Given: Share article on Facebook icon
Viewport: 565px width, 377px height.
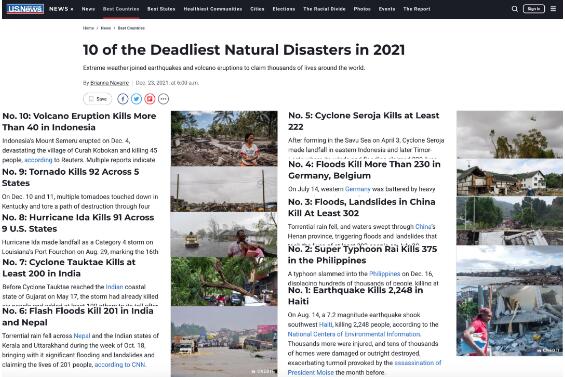Looking at the screenshot, I should (123, 99).
